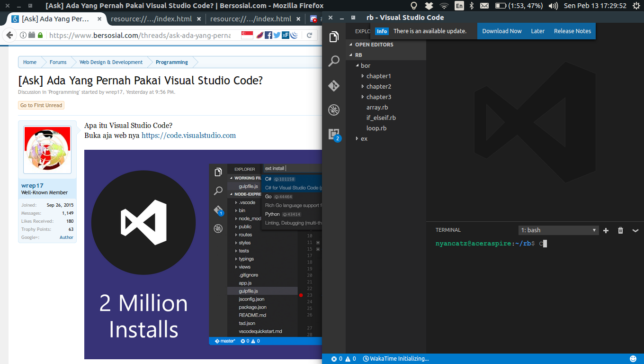Switch to second resource index.html tab
This screenshot has width=644, height=364.
tap(250, 19)
